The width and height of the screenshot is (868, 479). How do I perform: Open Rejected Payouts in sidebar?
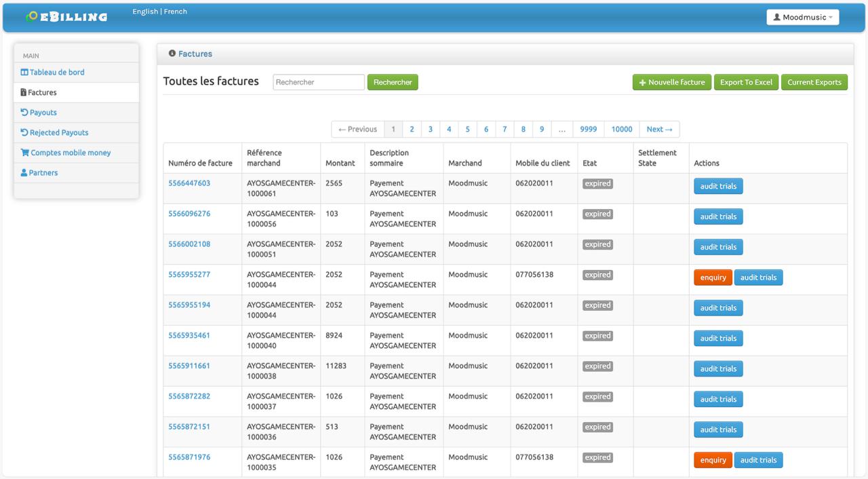[54, 133]
